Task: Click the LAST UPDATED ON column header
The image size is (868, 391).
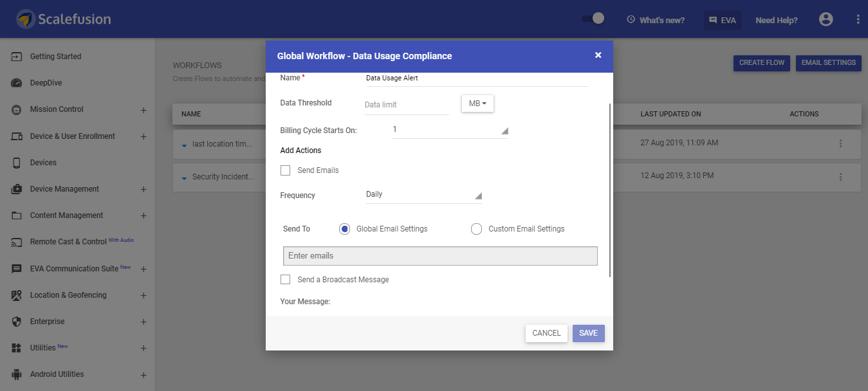Action: [670, 114]
